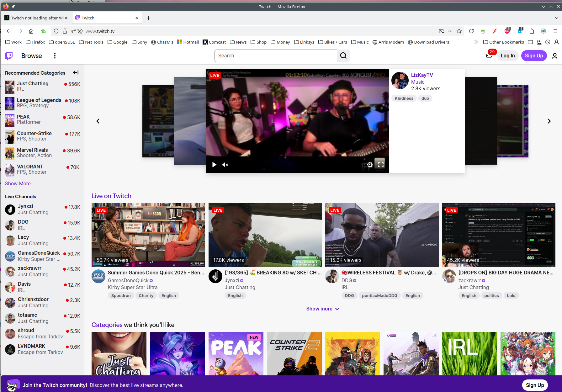Viewport: 562px width, 392px height.
Task: Reload the page in Firefox
Action: pos(471,31)
